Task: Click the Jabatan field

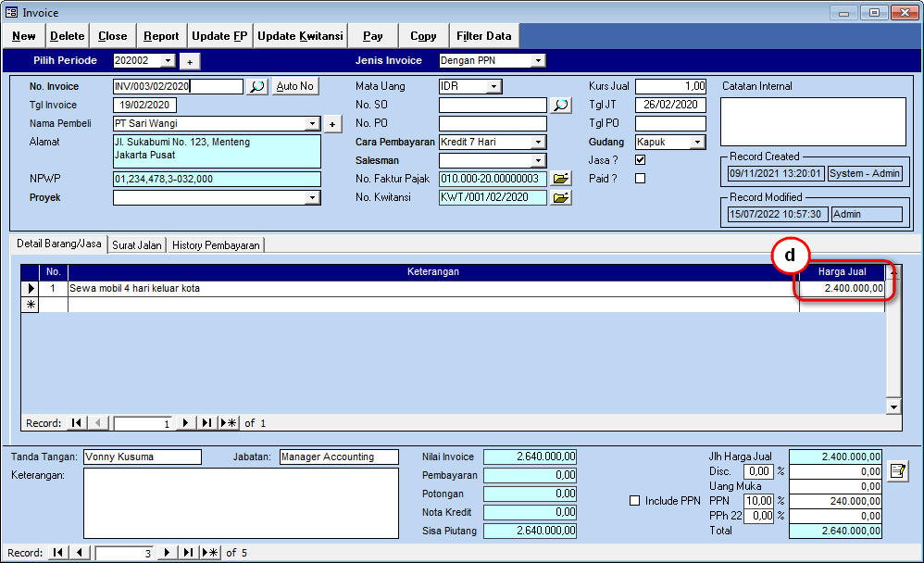Action: [339, 457]
